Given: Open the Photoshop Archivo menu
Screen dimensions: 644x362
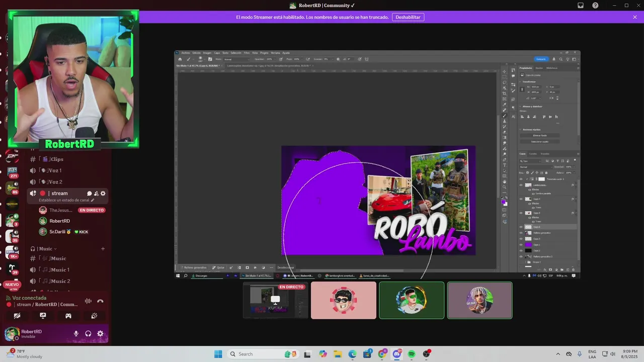Looking at the screenshot, I should [x=186, y=53].
